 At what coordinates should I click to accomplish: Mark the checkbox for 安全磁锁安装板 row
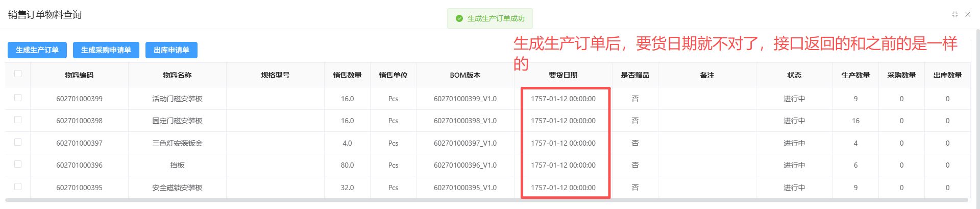coord(18,187)
